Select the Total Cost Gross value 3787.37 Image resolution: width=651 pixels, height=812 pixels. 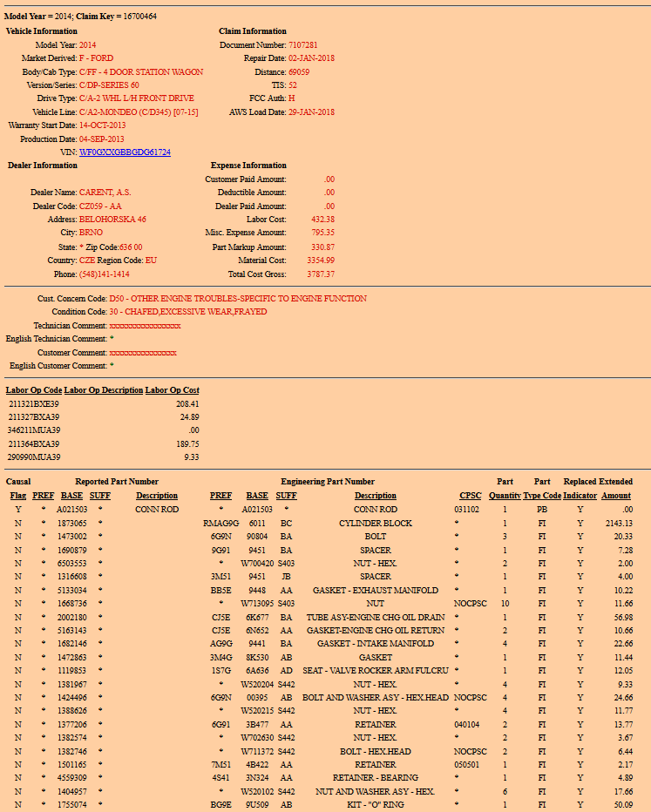pyautogui.click(x=321, y=274)
